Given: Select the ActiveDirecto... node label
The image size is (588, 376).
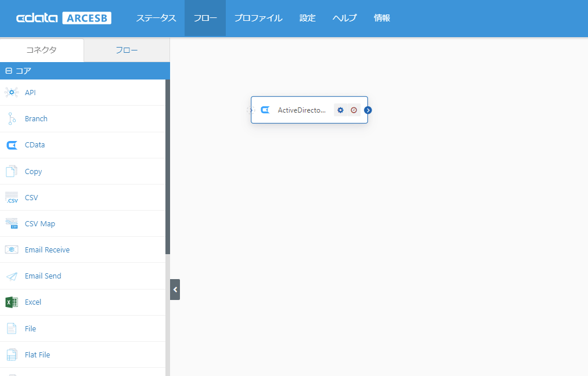Looking at the screenshot, I should tap(301, 110).
